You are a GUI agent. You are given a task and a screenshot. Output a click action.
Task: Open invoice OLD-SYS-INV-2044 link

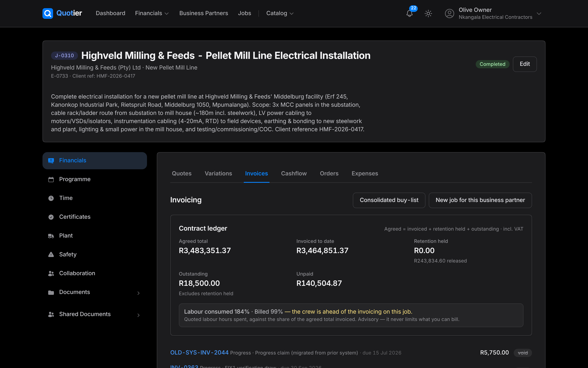point(199,352)
